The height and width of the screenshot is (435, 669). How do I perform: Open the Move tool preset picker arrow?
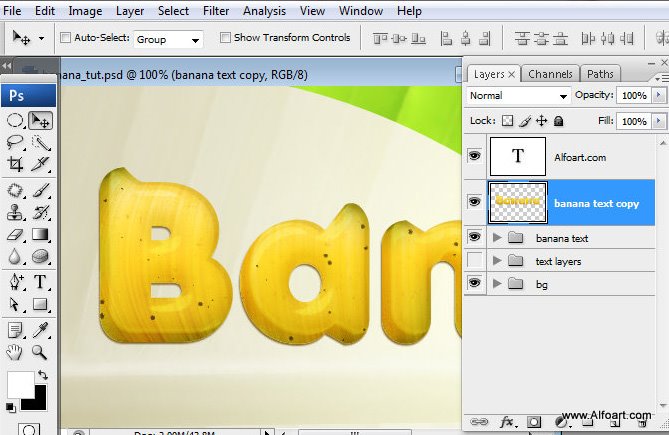tap(41, 38)
